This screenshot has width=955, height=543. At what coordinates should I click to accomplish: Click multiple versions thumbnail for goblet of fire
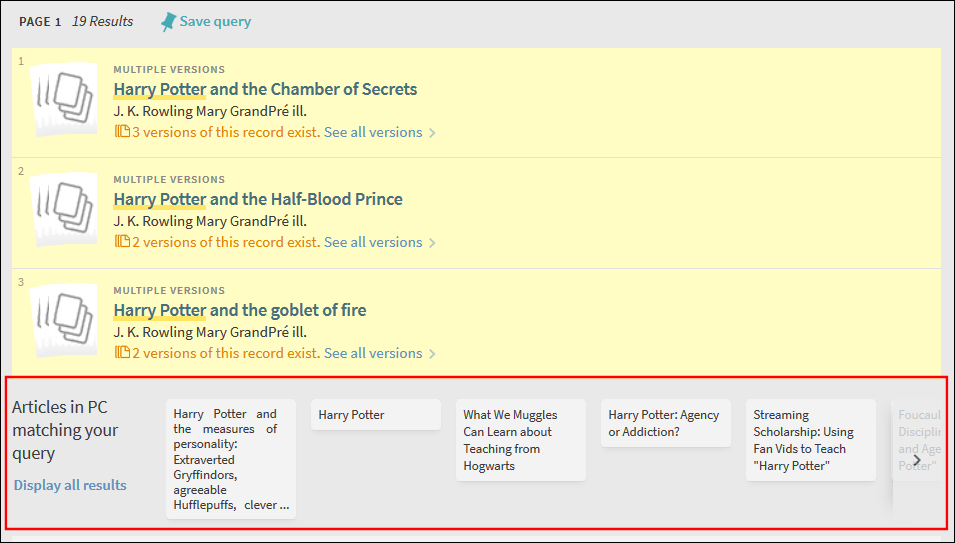coord(63,319)
